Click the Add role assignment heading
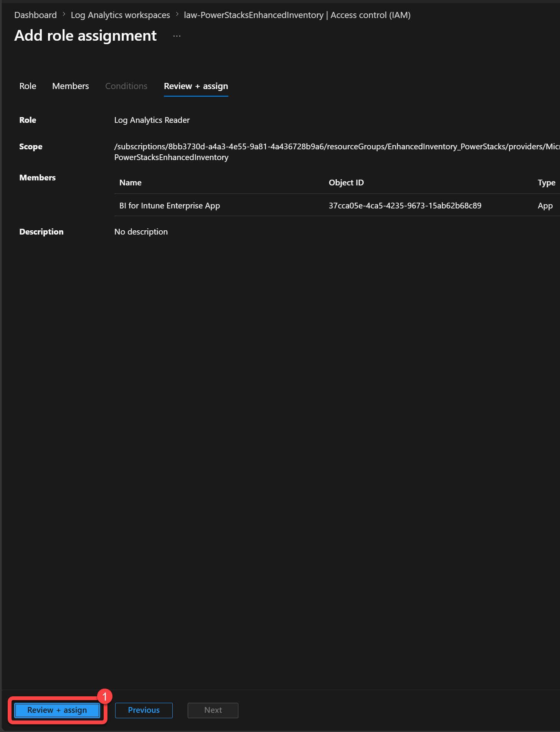The image size is (560, 732). 86,36
